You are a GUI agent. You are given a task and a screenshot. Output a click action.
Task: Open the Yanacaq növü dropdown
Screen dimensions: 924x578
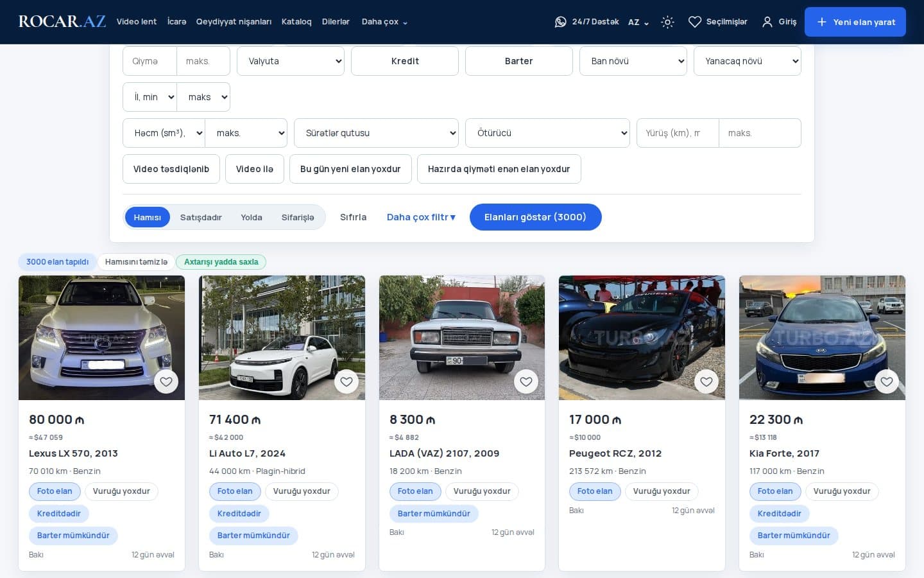748,61
